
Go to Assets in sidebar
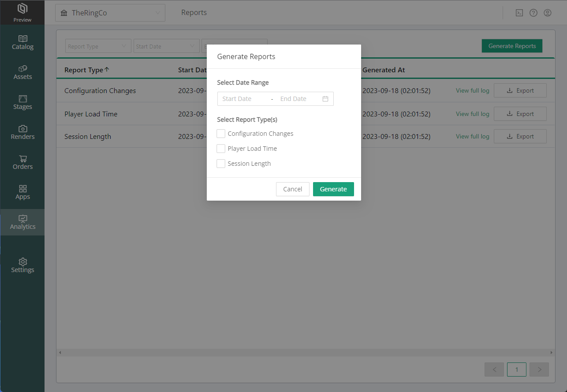(x=22, y=69)
